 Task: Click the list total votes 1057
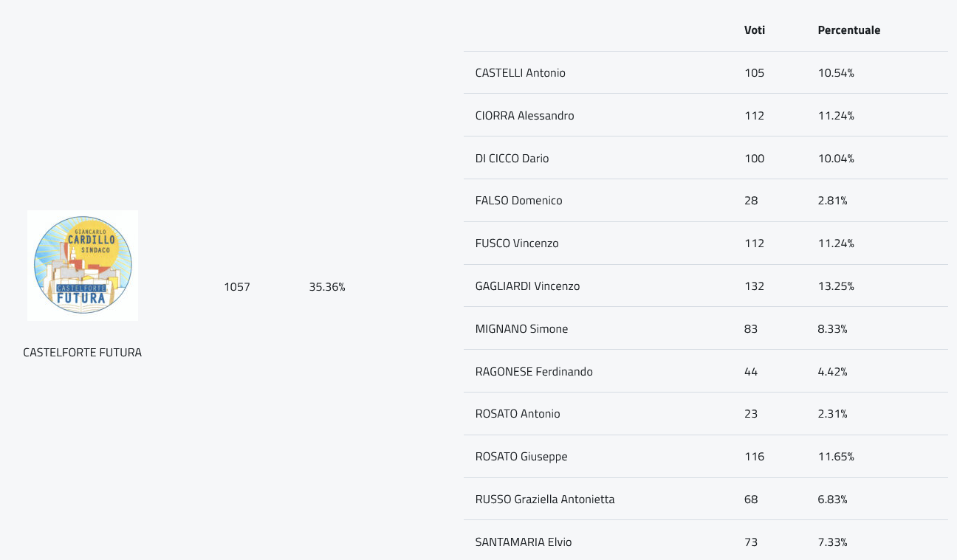[237, 287]
